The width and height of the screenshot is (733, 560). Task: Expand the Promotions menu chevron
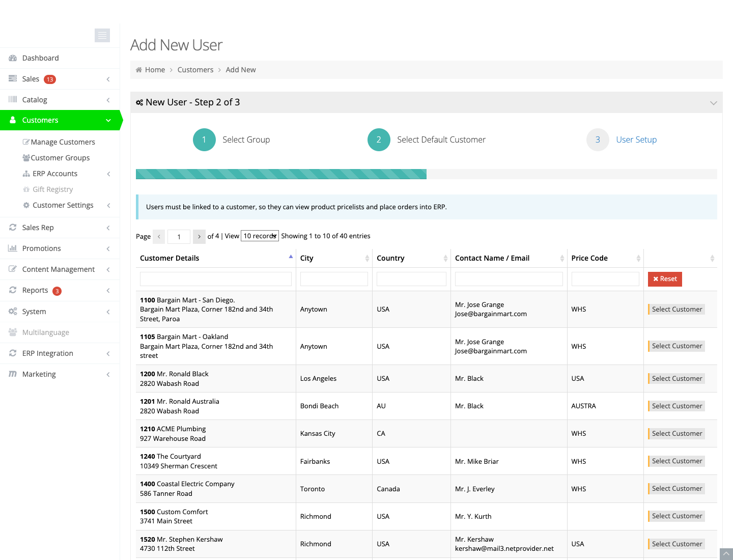click(x=108, y=248)
